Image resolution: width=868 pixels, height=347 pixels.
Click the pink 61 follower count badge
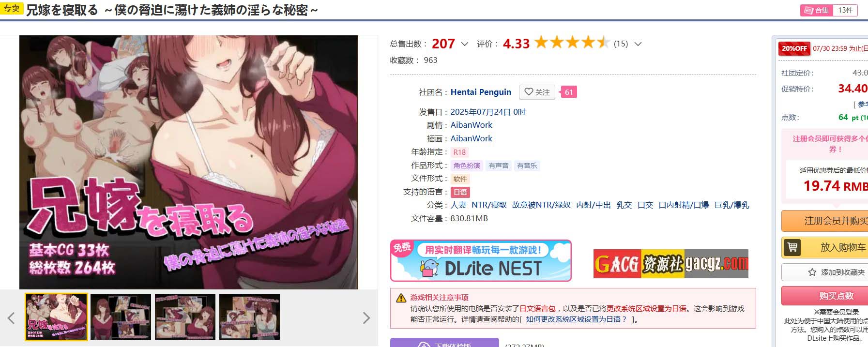[568, 92]
